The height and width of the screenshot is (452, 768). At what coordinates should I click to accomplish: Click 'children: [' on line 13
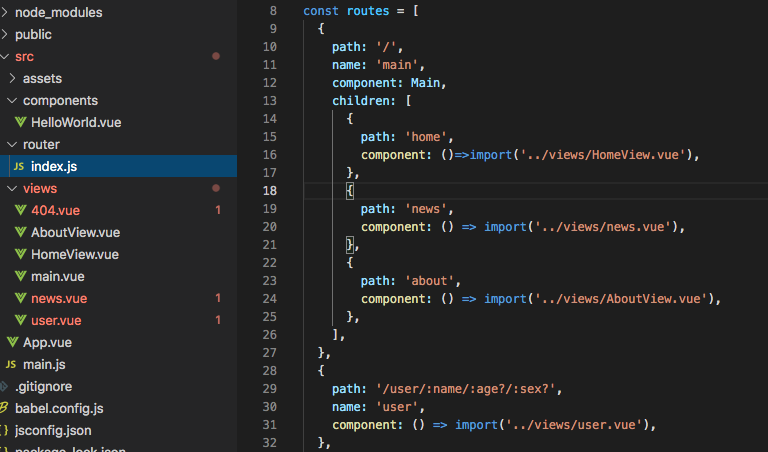(372, 101)
